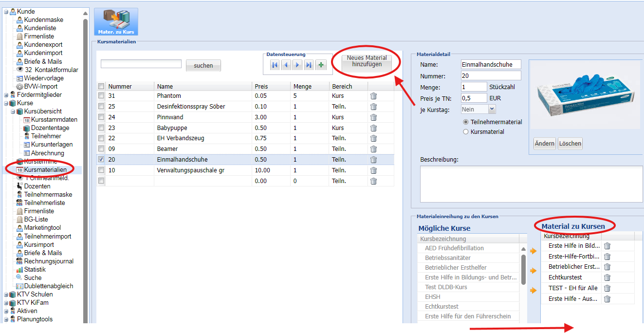This screenshot has height=333, width=644.
Task: Click the Mater. zu Kurs toolbar icon
Action: point(116,21)
